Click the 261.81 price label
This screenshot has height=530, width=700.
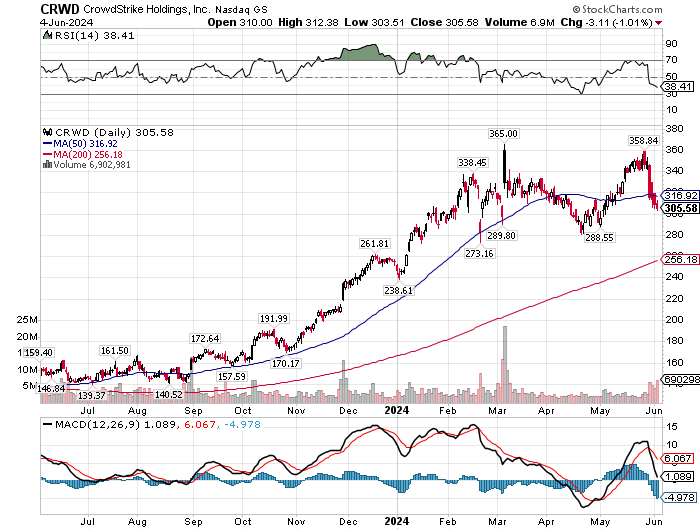point(375,244)
